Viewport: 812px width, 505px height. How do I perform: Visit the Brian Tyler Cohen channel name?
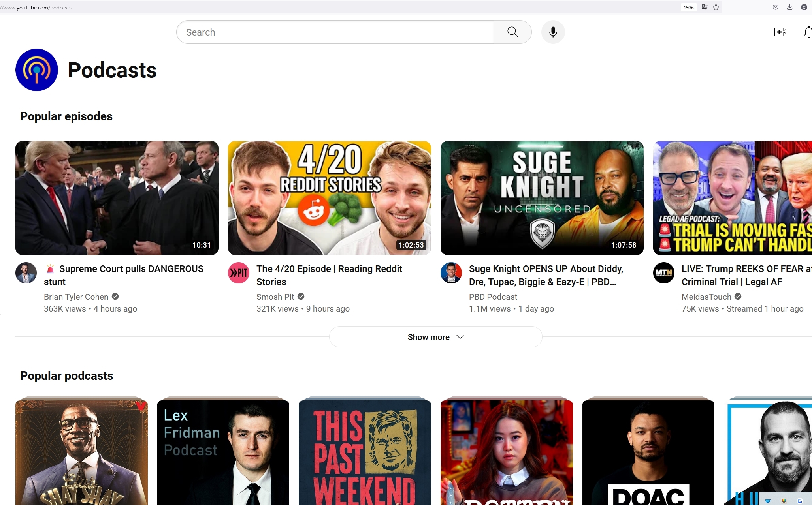(76, 297)
